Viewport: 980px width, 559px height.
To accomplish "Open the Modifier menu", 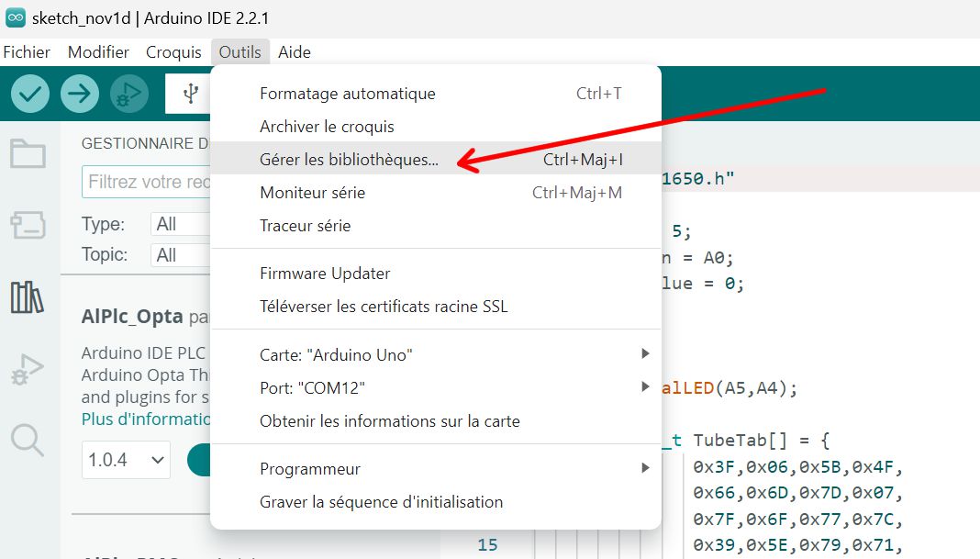I will (98, 52).
